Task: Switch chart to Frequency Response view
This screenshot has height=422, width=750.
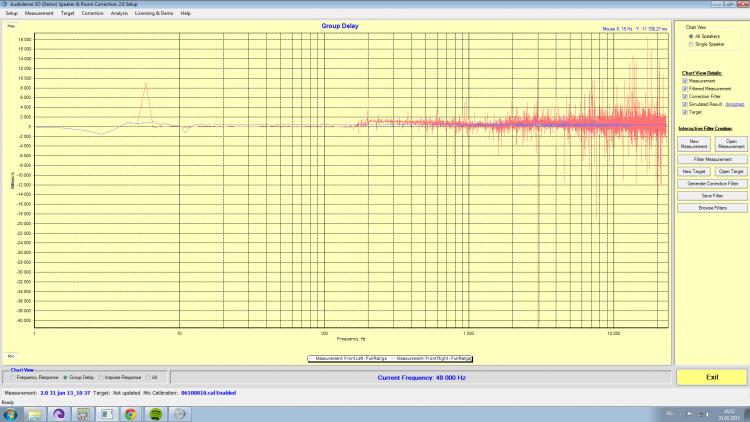Action: pyautogui.click(x=13, y=378)
